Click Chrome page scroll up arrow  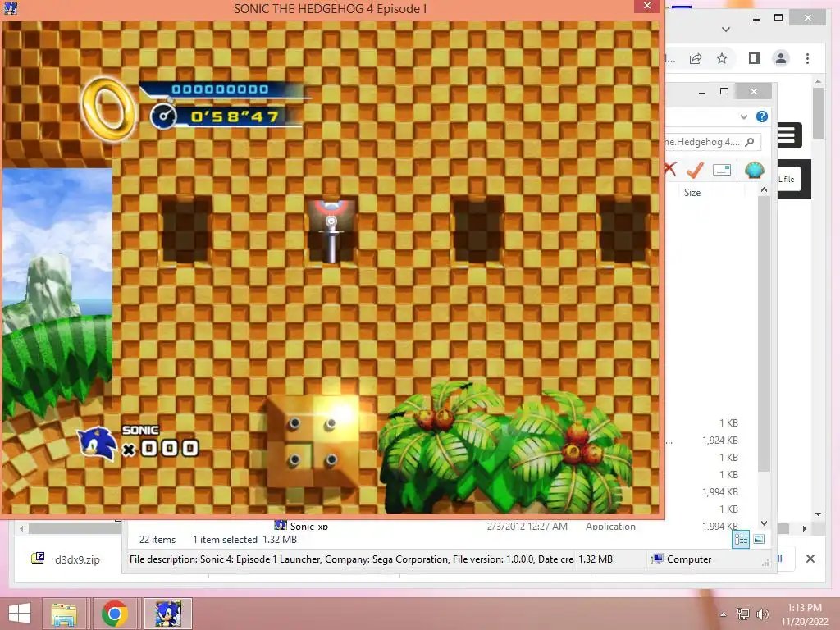[818, 81]
